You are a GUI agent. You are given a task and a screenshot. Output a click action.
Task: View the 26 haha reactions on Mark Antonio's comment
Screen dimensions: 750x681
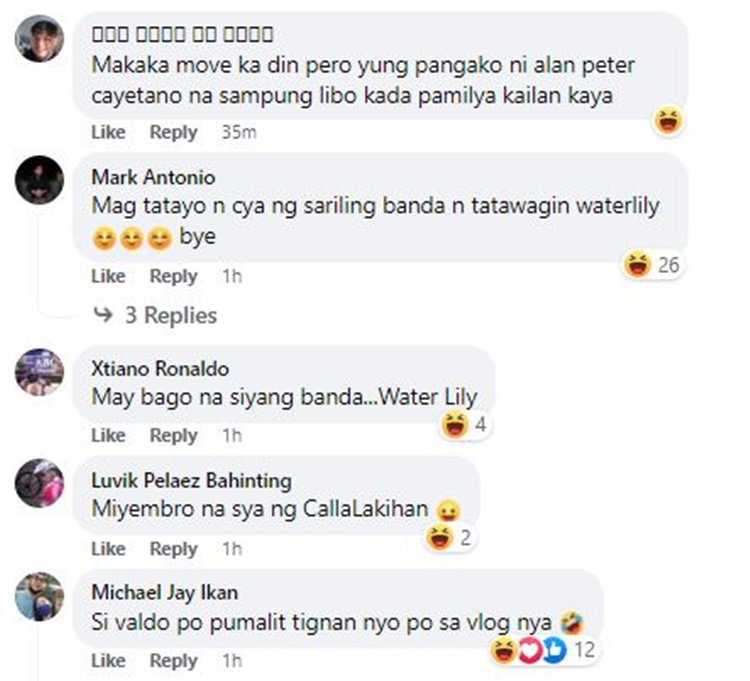pos(653,264)
